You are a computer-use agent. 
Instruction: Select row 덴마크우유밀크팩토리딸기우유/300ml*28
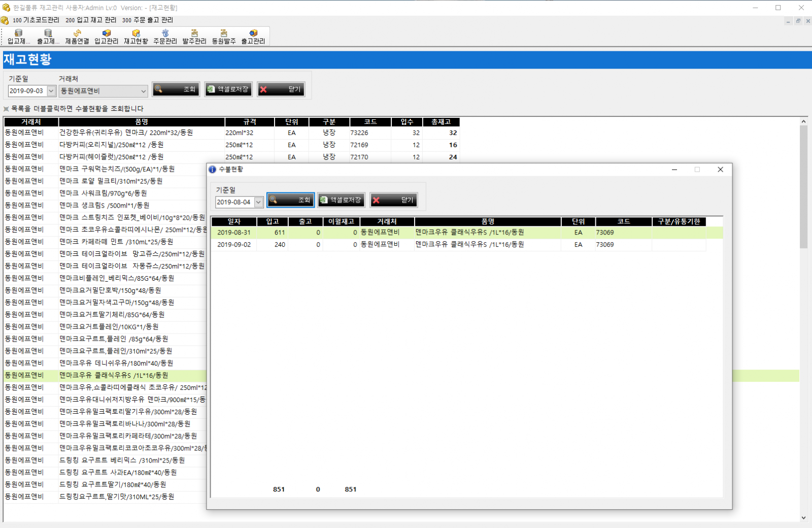105,412
